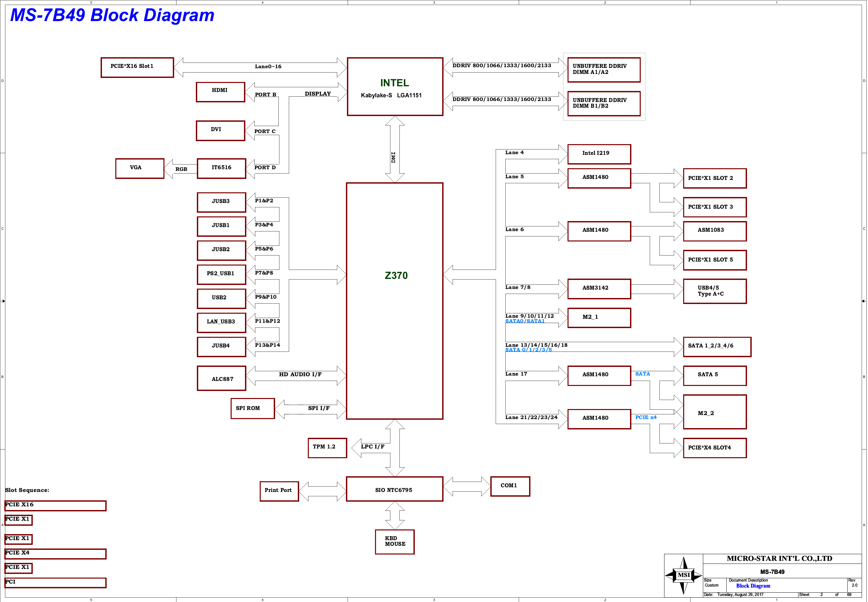Image resolution: width=868 pixels, height=602 pixels.
Task: Click the ASM1480 block on Lane 17
Action: [599, 375]
